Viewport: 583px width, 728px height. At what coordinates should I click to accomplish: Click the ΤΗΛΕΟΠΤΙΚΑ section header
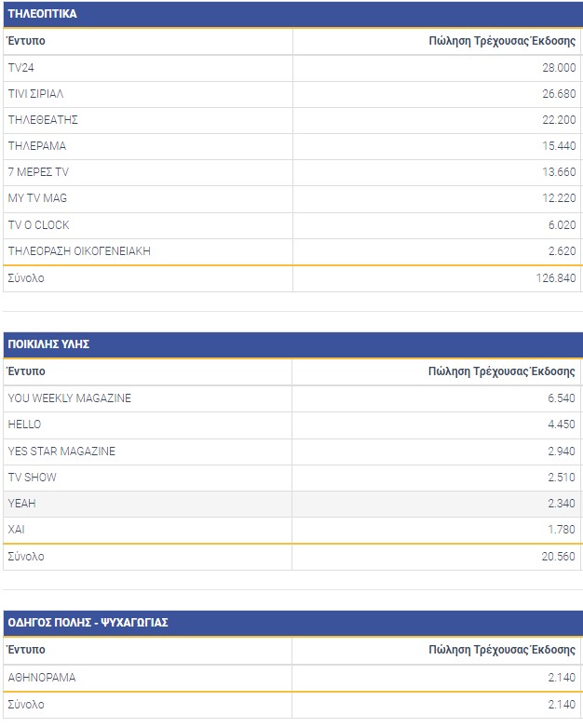click(x=43, y=14)
